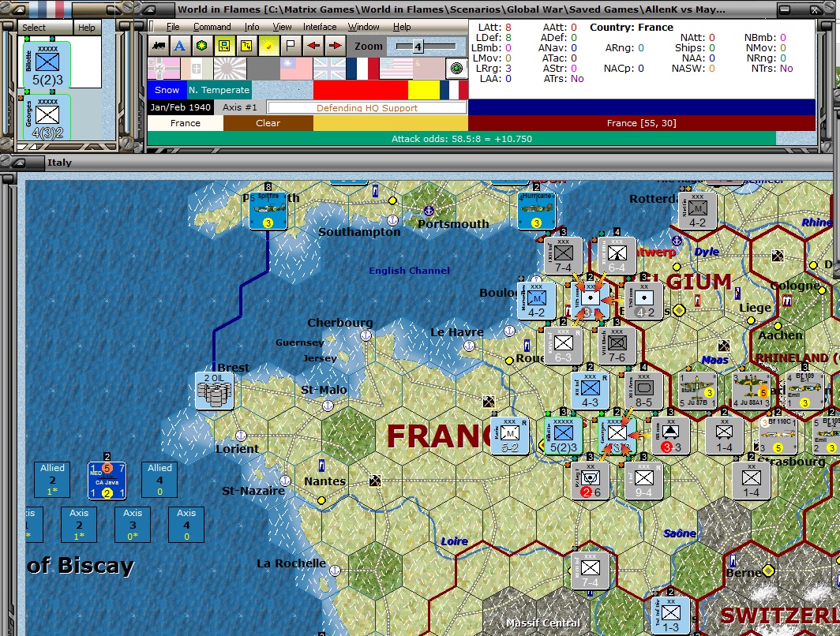The image size is (840, 636).
Task: Click the Snow weather button
Action: coord(166,90)
